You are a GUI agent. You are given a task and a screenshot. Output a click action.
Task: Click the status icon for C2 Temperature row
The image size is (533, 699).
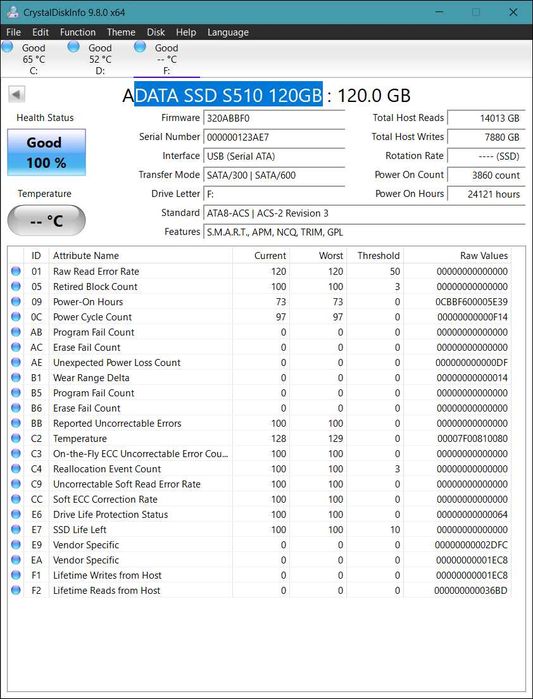(x=16, y=438)
